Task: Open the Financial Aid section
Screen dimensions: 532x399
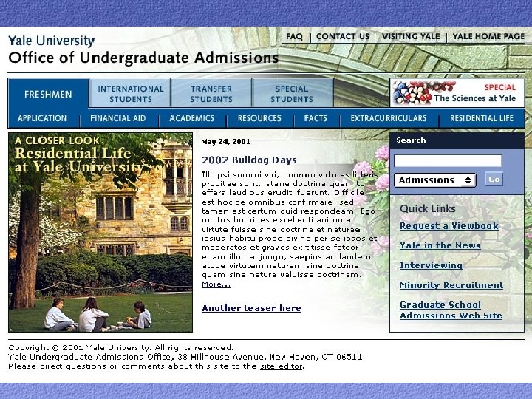Action: coord(117,118)
